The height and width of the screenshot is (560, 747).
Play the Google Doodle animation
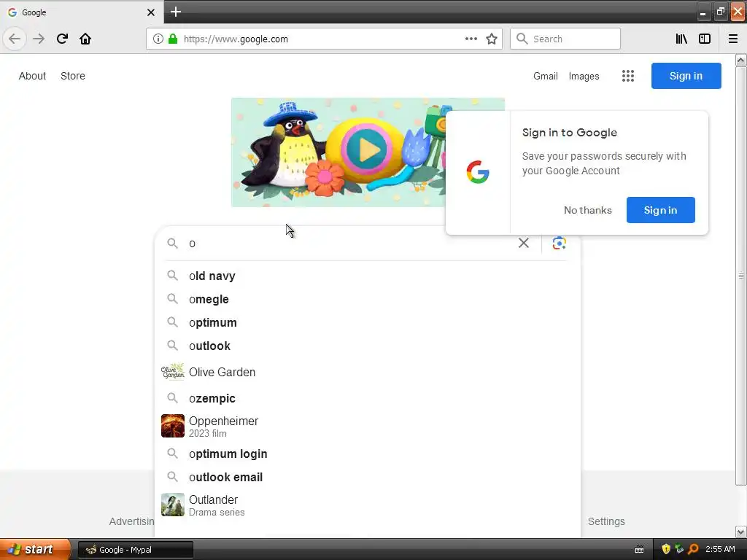point(367,149)
